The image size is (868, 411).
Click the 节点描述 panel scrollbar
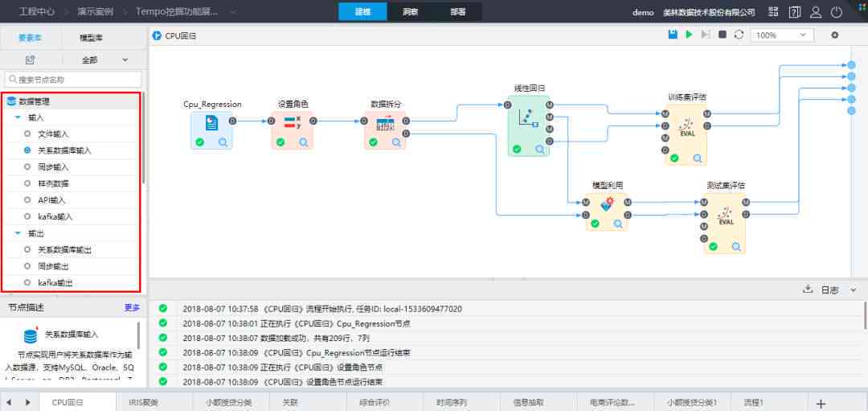point(138,335)
